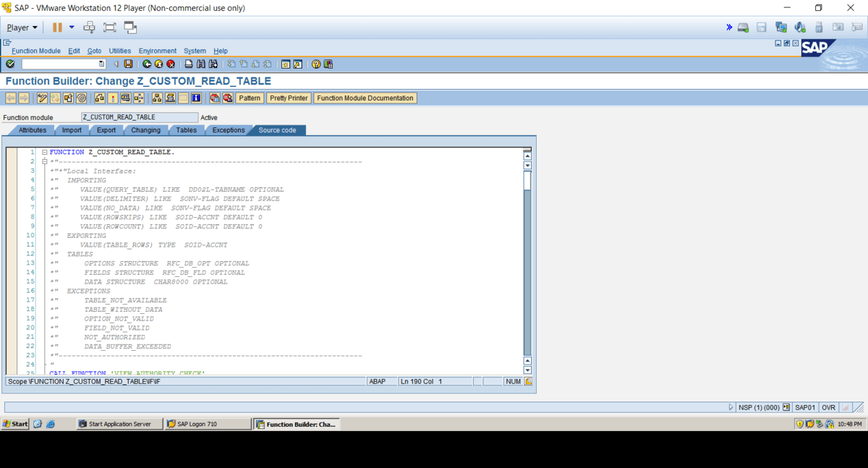Click the green Back arrow icon
The width and height of the screenshot is (868, 468).
[147, 64]
